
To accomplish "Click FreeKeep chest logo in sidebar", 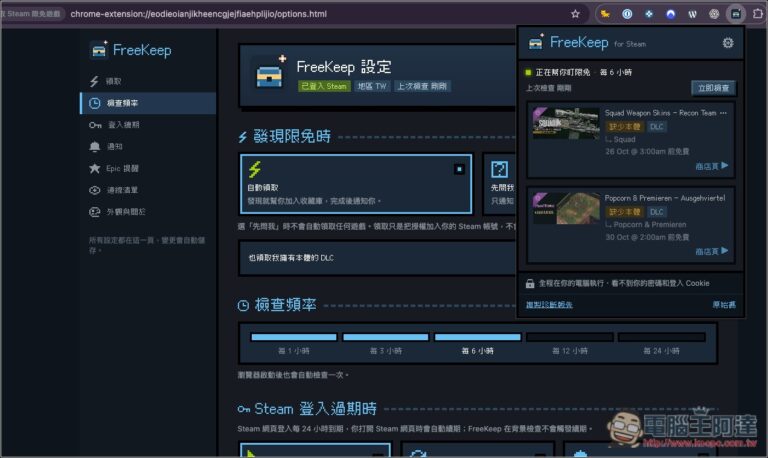I will coord(99,49).
